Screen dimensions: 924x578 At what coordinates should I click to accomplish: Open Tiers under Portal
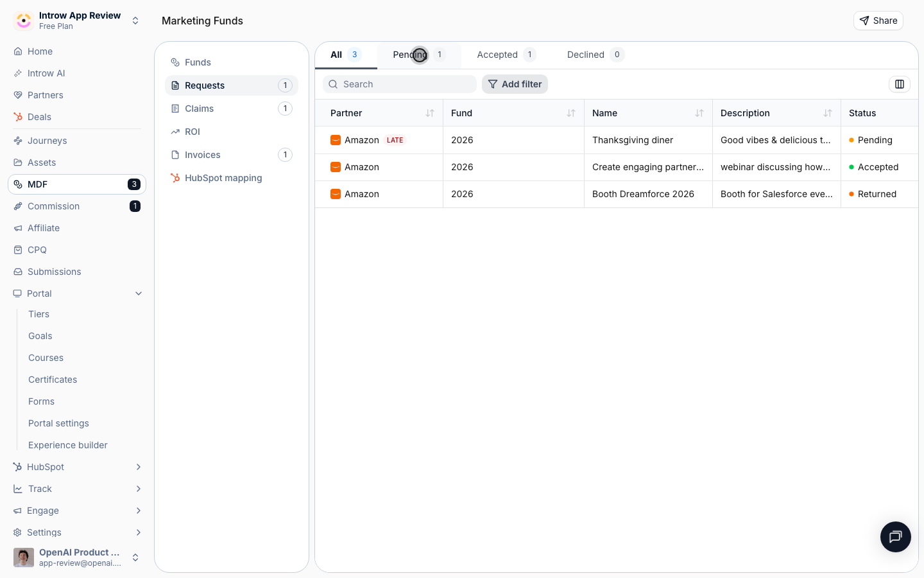(38, 314)
